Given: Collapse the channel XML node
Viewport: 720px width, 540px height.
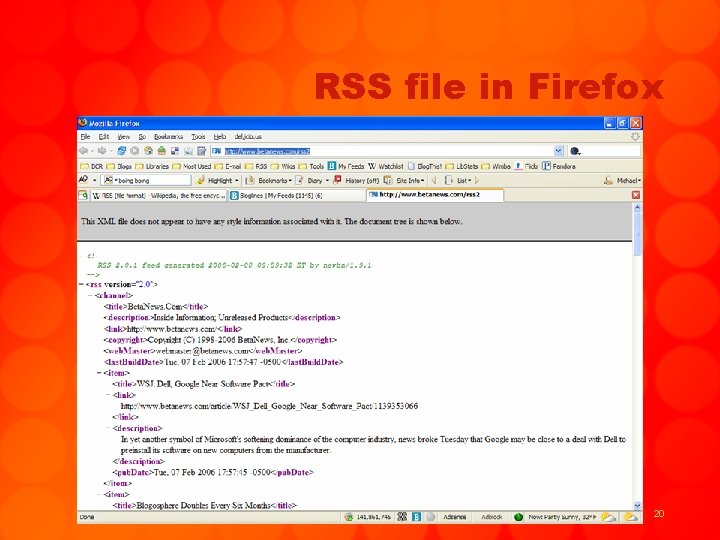Looking at the screenshot, I should click(x=90, y=295).
